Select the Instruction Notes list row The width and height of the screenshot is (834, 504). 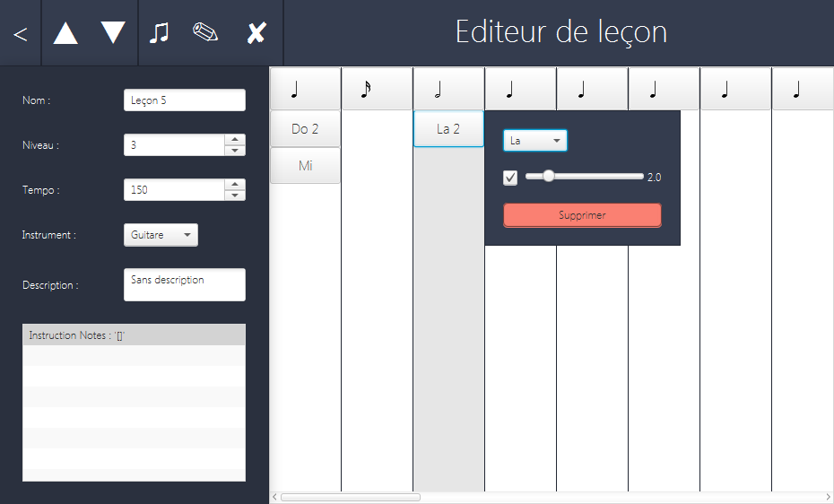tap(134, 335)
